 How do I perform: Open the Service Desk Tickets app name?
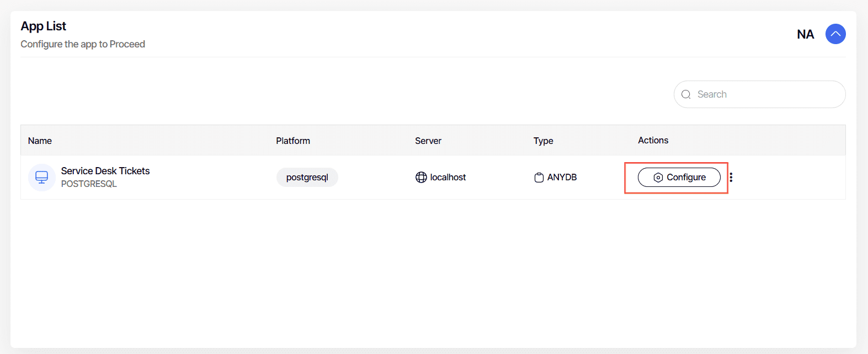point(105,171)
